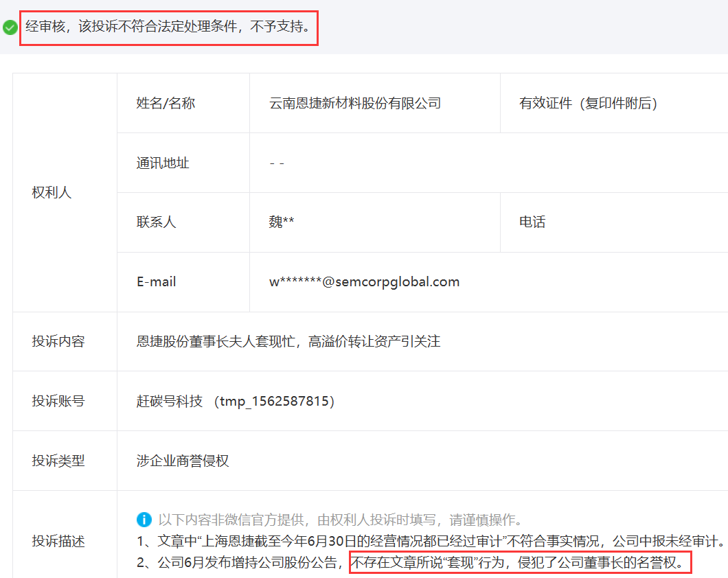This screenshot has height=578, width=728.
Task: Select complaint title 恩捷股份董事长夫人套现忙
Action: [216, 341]
